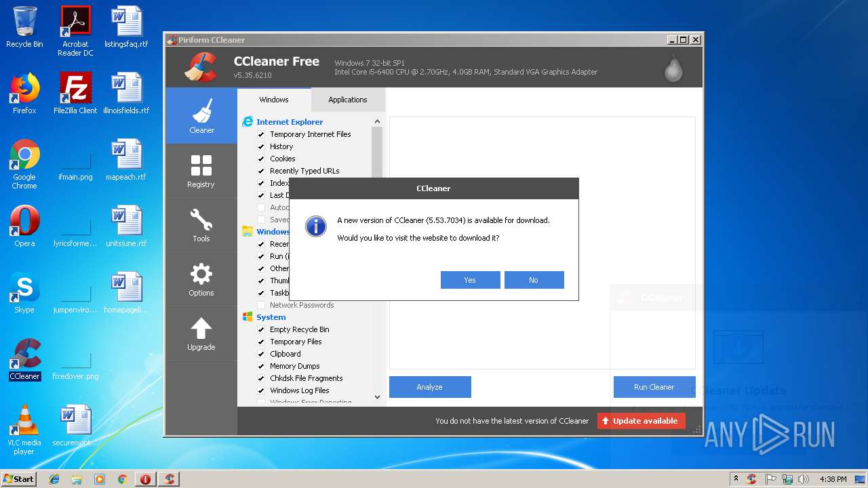Viewport: 868px width, 488px height.
Task: Click Windows Explorer folder in taskbar
Action: point(77,479)
